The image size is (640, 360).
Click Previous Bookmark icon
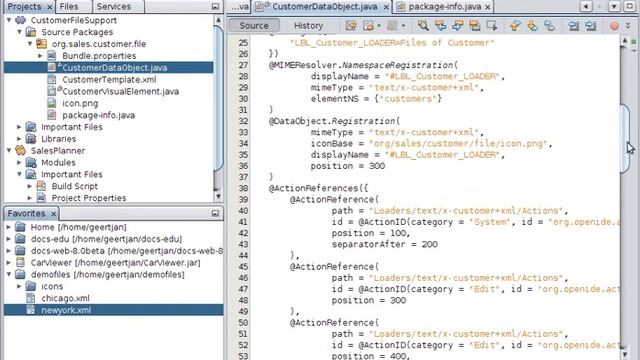pos(515,26)
